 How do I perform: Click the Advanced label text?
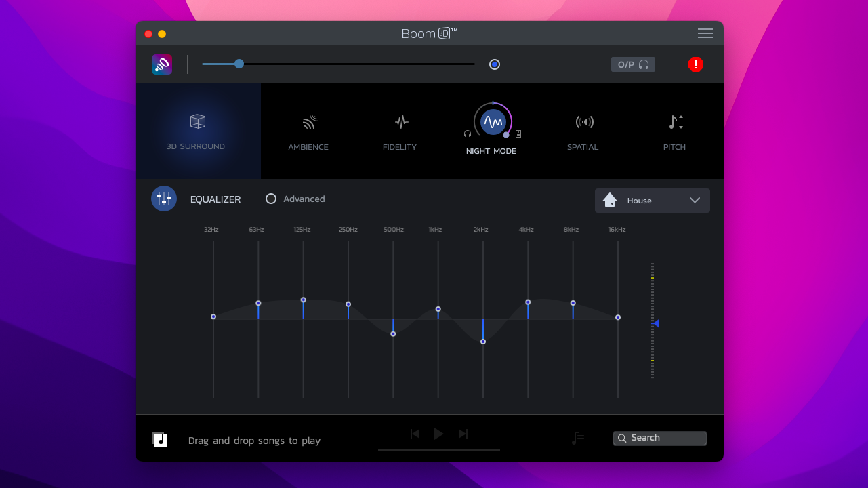[304, 199]
